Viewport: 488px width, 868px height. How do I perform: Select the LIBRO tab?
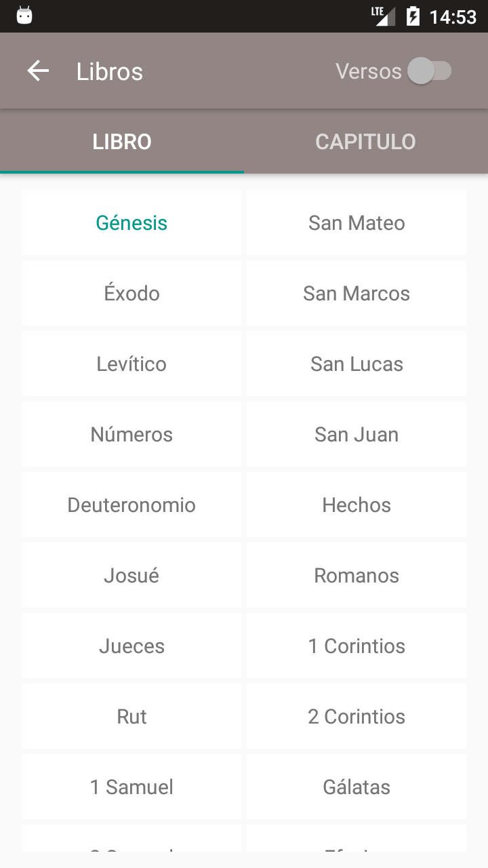(x=122, y=142)
